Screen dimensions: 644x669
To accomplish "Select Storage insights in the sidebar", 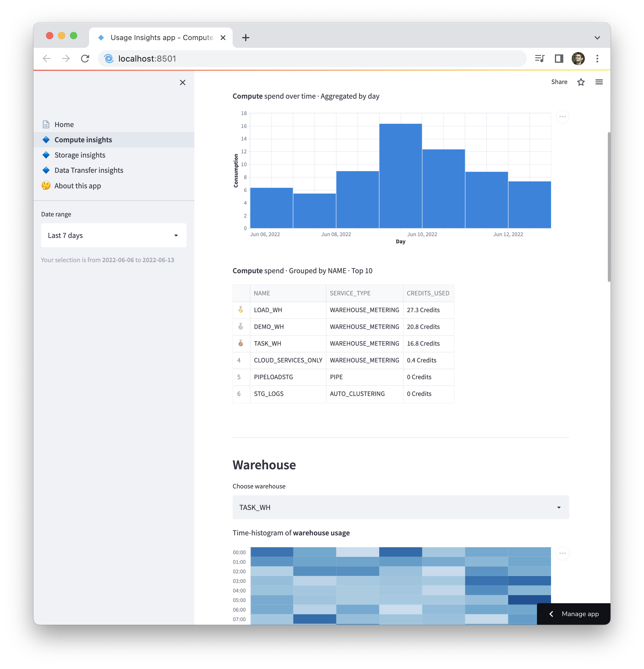I will click(80, 155).
